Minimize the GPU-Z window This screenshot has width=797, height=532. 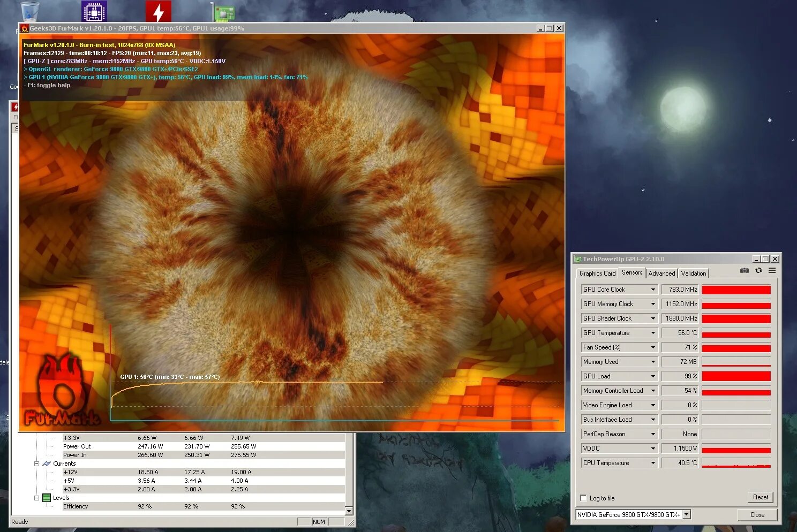point(756,259)
